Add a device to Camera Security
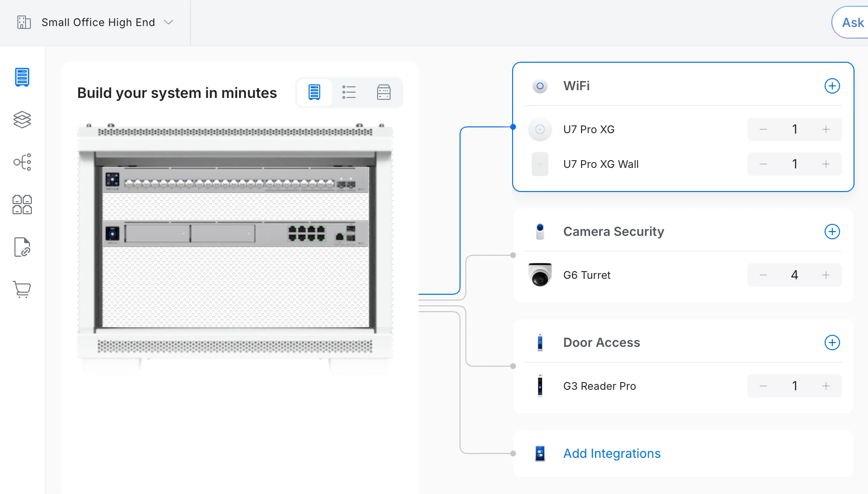This screenshot has width=868, height=494. 832,232
